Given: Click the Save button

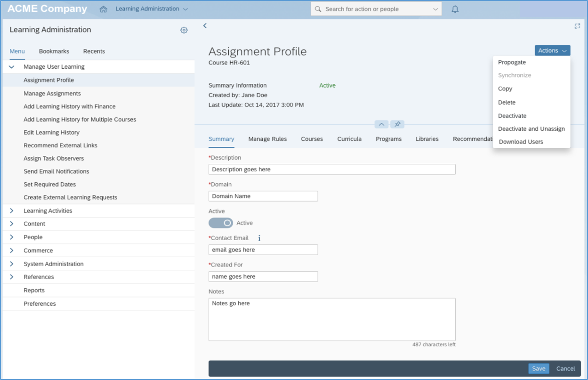Looking at the screenshot, I should tap(539, 369).
